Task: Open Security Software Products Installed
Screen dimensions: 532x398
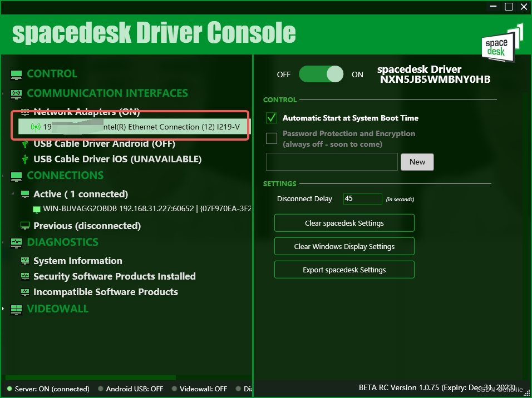Action: [114, 276]
